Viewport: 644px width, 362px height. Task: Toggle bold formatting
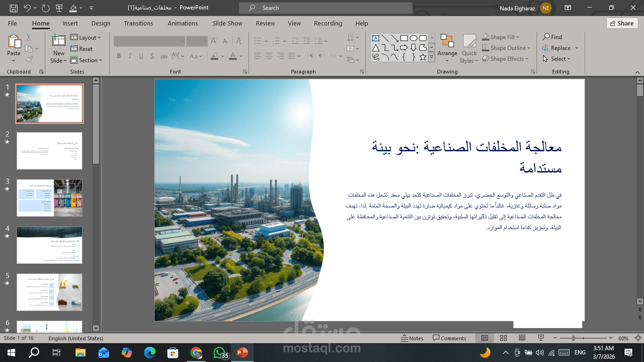point(119,56)
